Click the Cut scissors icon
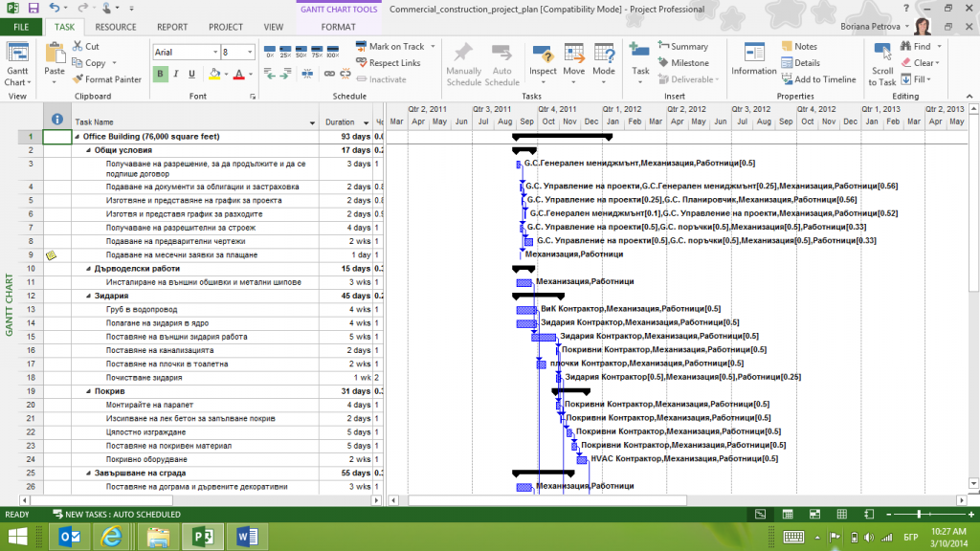Screen dimensions: 980x551 (x=78, y=46)
